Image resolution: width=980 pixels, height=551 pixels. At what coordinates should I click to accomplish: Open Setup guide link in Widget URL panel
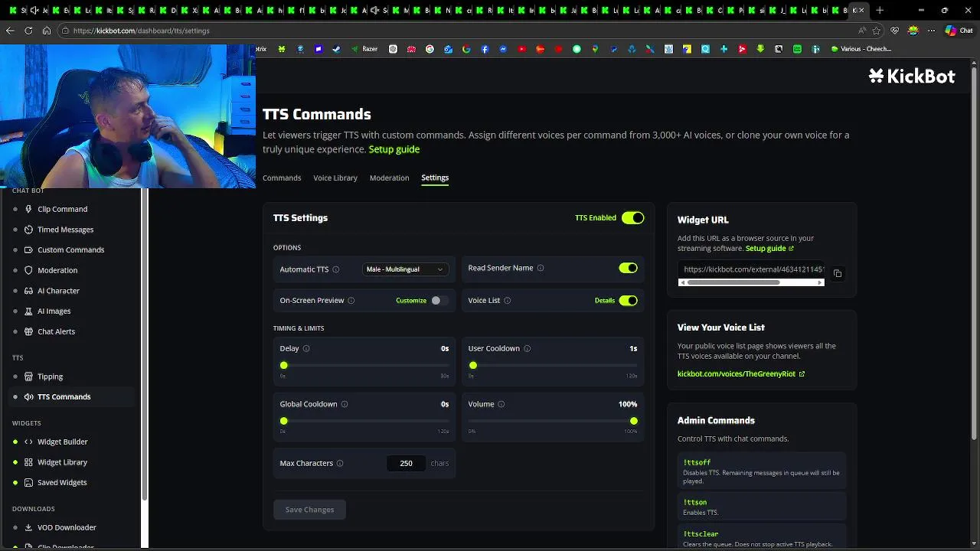point(769,249)
